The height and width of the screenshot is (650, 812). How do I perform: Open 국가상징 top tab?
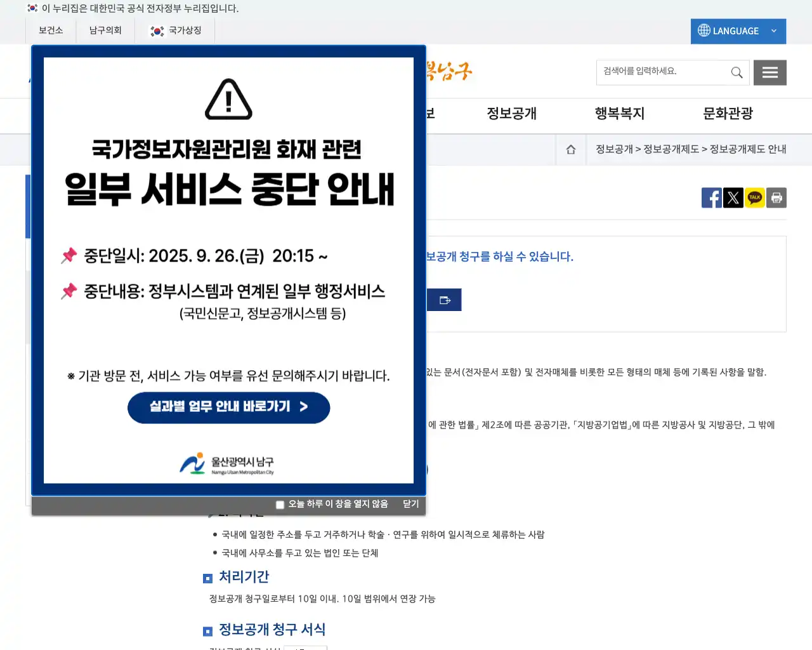[176, 30]
